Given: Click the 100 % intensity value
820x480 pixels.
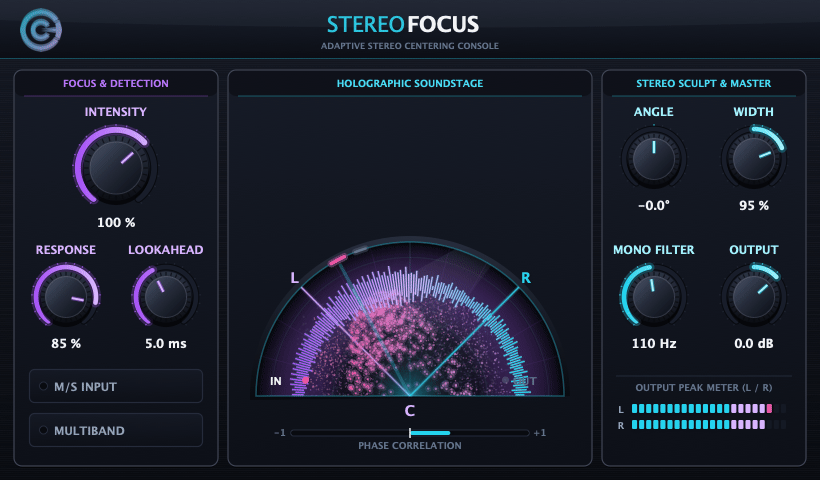Looking at the screenshot, I should 116,222.
